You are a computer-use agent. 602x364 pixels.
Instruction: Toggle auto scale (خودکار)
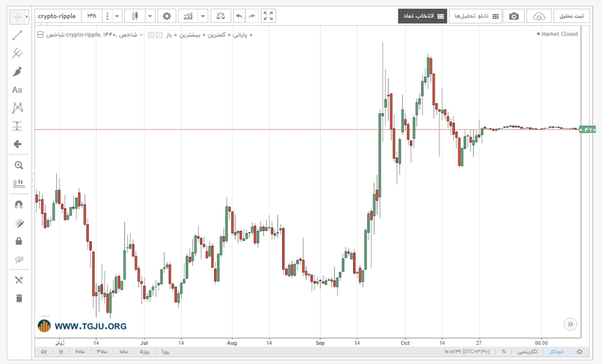[x=557, y=352]
